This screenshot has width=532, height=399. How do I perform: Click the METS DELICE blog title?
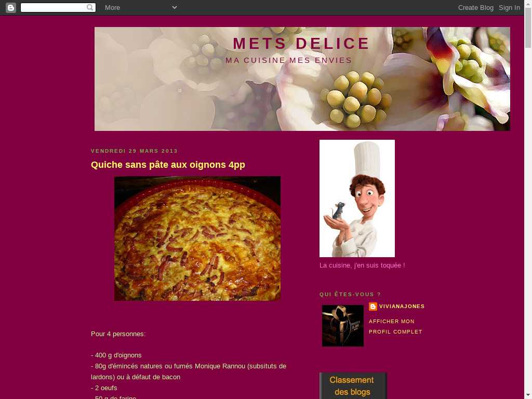click(x=301, y=44)
